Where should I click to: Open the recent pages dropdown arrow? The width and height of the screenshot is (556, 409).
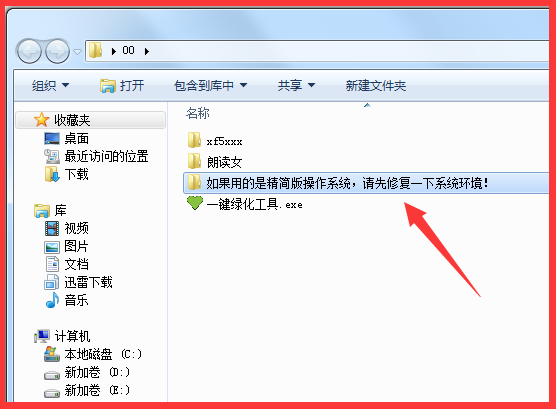point(77,52)
